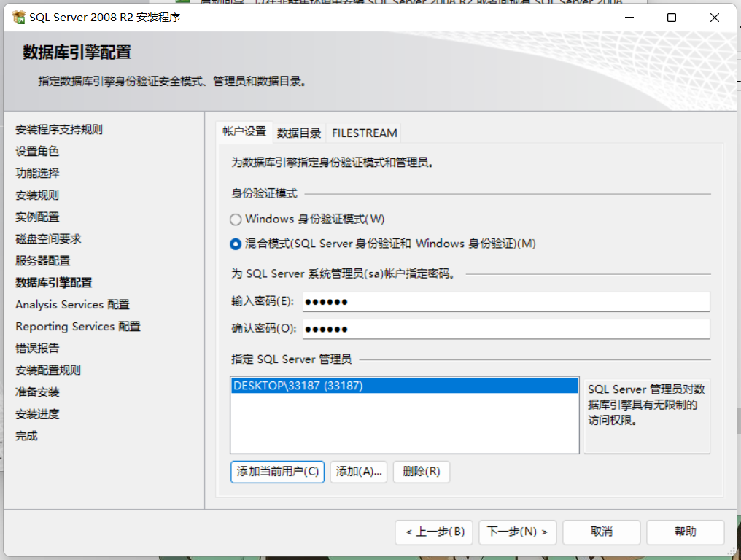
Task: Click 身份验证模式 section label
Action: pos(264,194)
